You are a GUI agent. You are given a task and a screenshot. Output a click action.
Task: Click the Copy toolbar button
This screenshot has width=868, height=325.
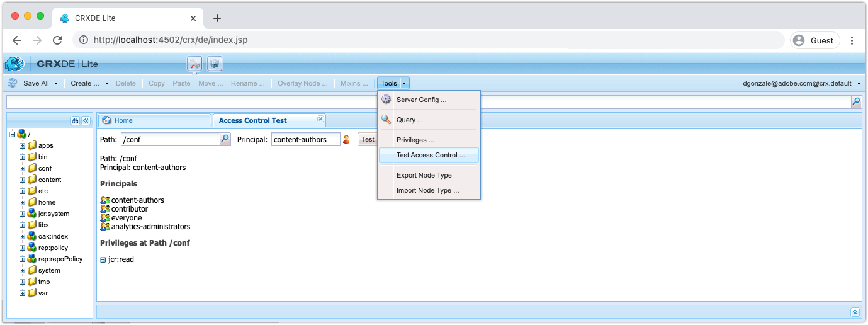157,83
